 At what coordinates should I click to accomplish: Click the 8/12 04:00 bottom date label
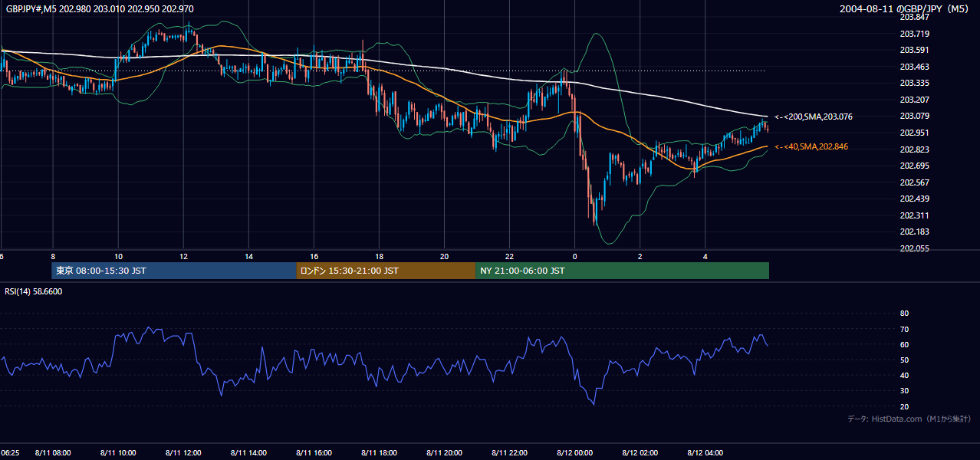(x=705, y=453)
